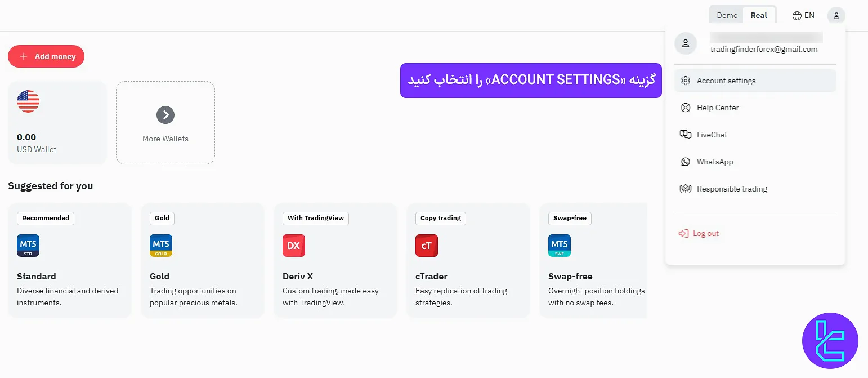
Task: Click the Copy trading label on cTrader
Action: tap(440, 218)
